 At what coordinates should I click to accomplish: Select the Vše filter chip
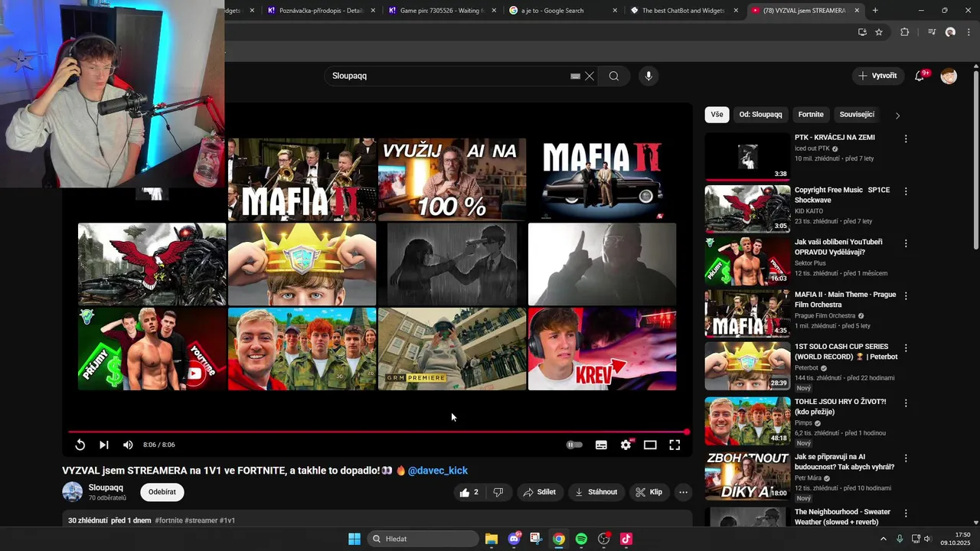(x=717, y=114)
